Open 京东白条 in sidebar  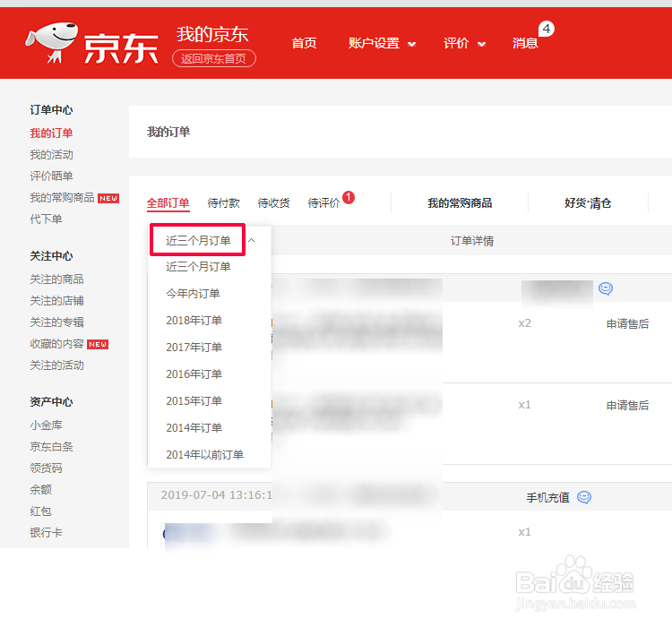click(51, 447)
